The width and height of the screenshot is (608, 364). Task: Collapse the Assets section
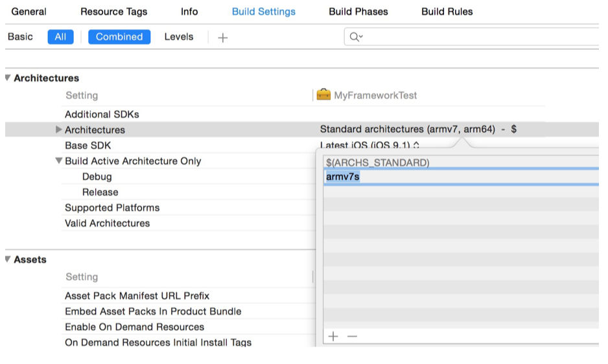pyautogui.click(x=8, y=259)
